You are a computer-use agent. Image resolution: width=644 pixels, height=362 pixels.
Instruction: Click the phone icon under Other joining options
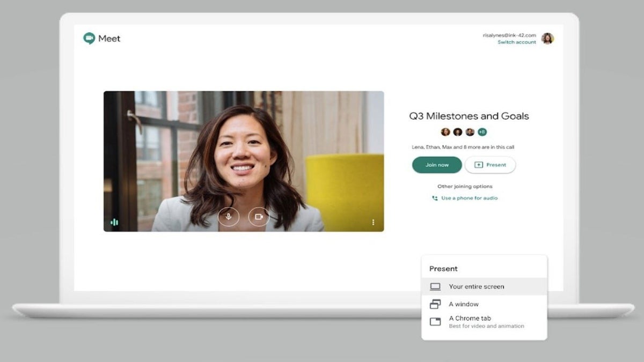pos(435,198)
